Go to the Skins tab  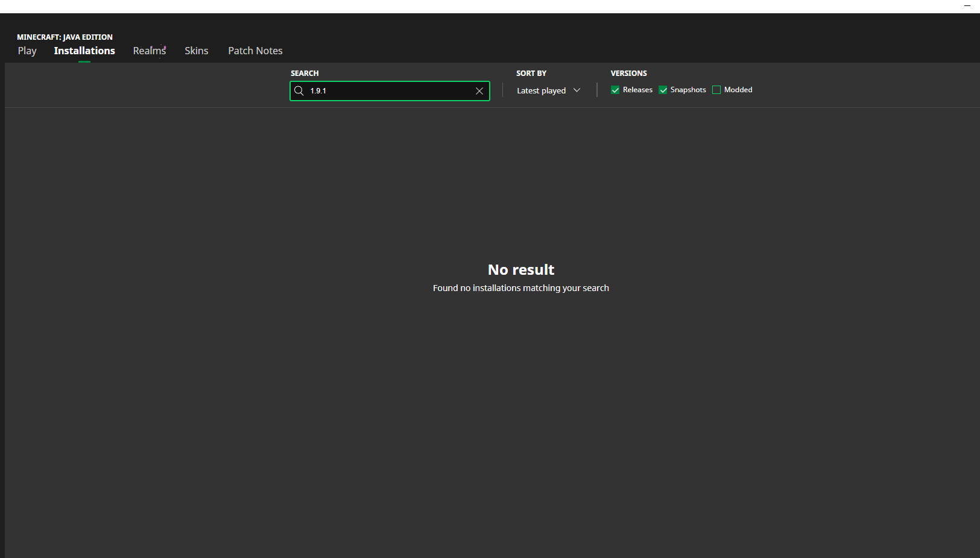click(197, 51)
